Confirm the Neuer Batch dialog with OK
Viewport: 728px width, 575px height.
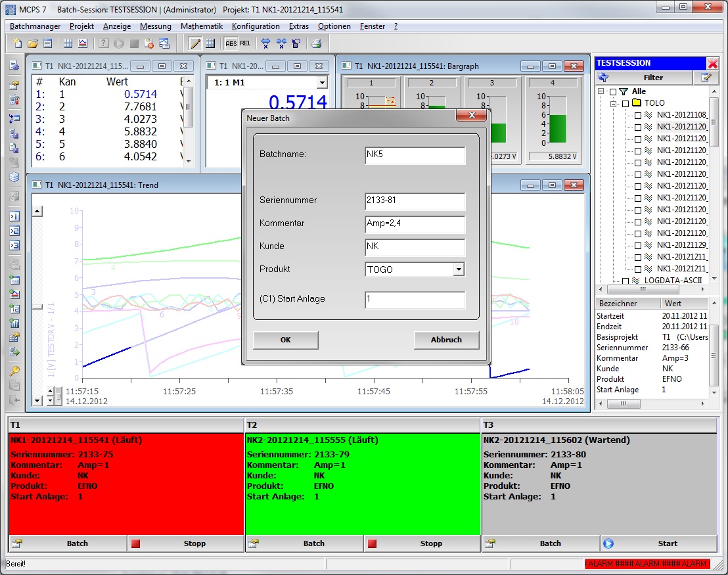pos(285,340)
